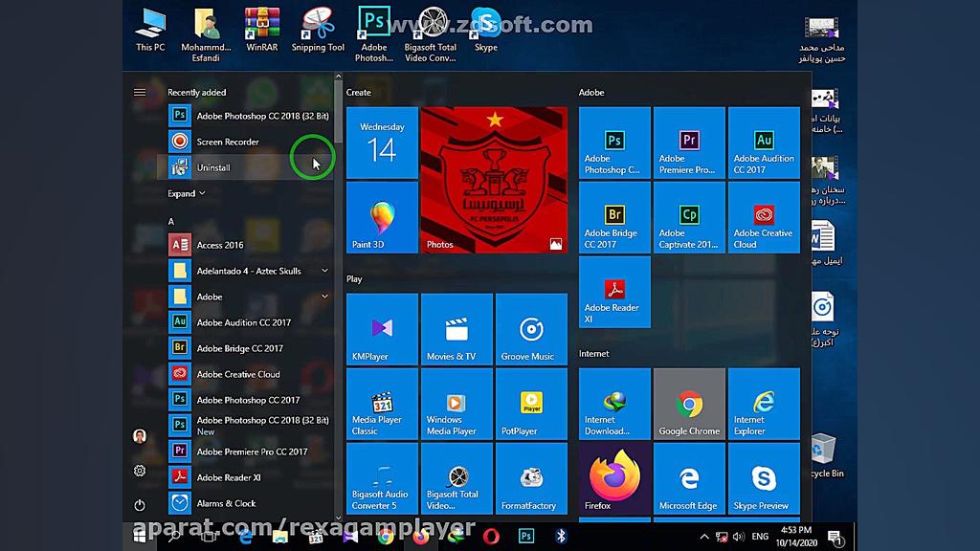Launch the Google Chrome tile
This screenshot has height=551, width=980.
[x=689, y=404]
